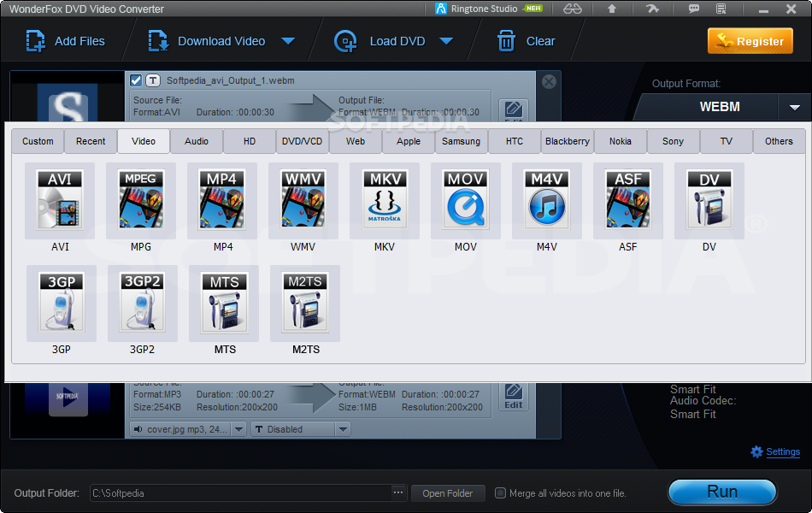Image resolution: width=812 pixels, height=513 pixels.
Task: Choose the ASF format icon
Action: coord(628,201)
